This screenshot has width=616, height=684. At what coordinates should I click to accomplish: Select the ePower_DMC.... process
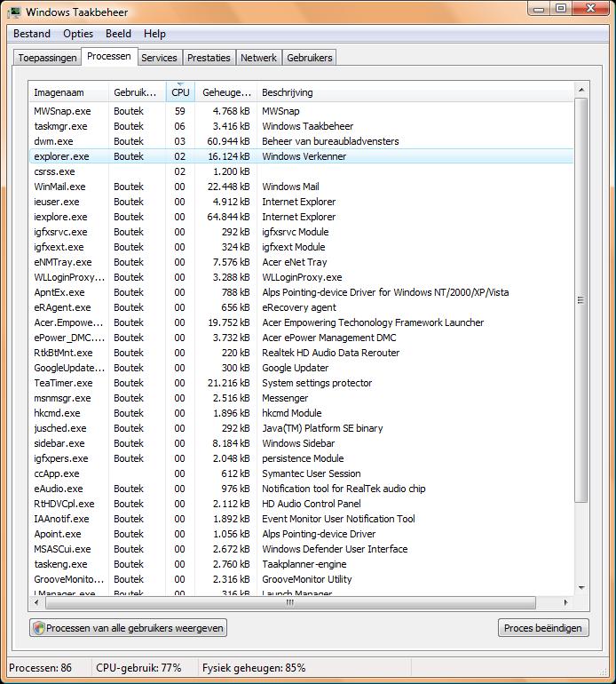(x=301, y=338)
